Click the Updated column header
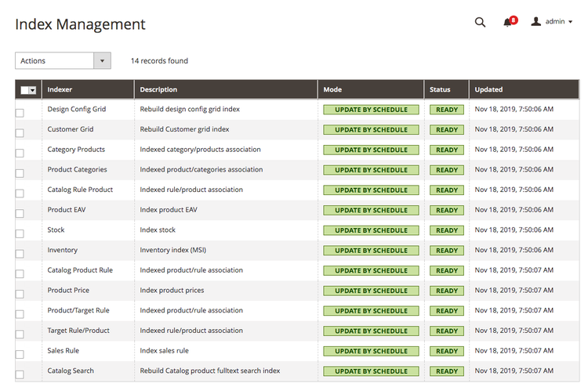This screenshot has width=588, height=387. (x=488, y=89)
